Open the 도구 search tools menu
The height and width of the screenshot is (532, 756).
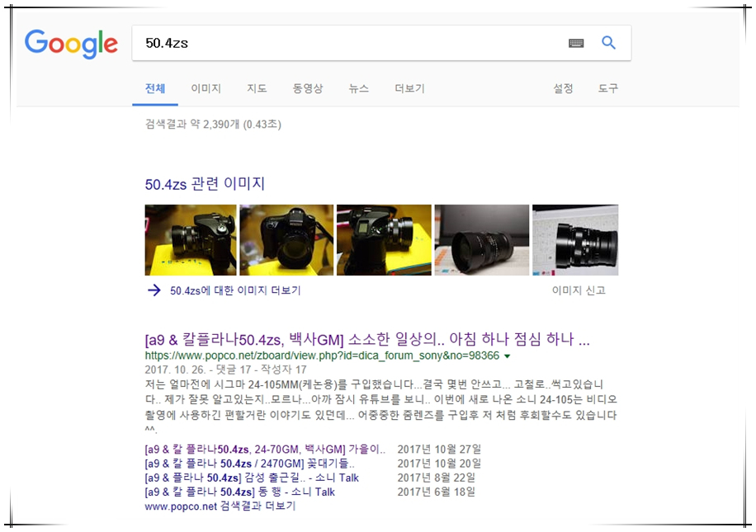click(x=607, y=88)
